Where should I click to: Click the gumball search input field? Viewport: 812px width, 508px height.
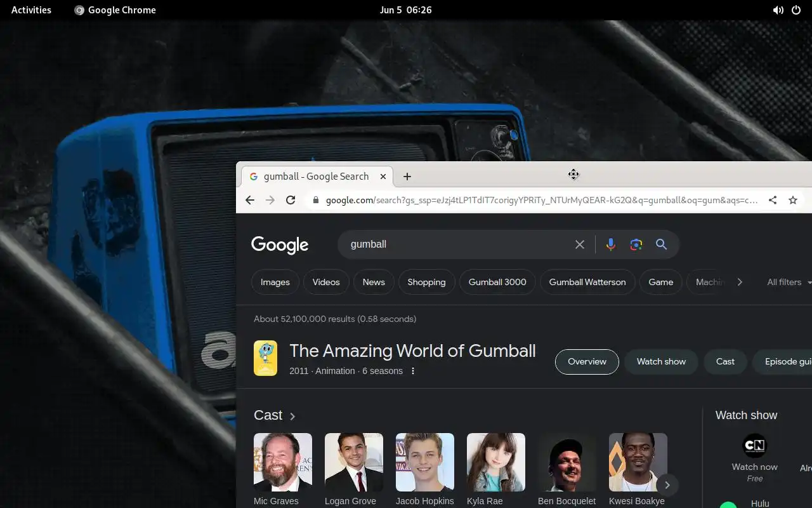(x=457, y=244)
